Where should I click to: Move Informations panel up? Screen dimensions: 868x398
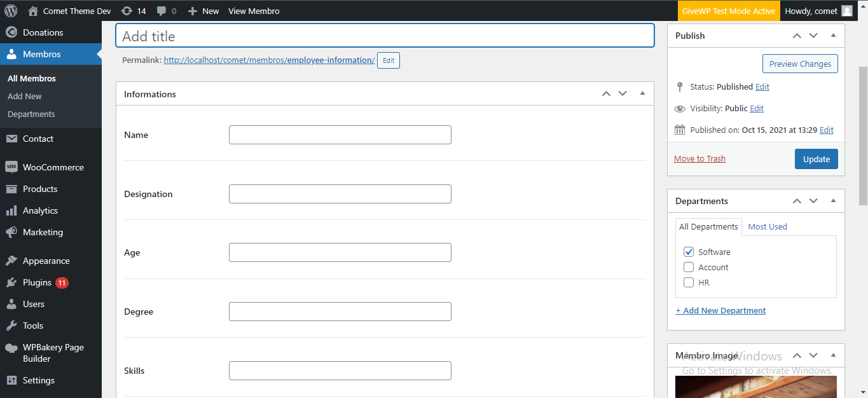[x=606, y=93]
